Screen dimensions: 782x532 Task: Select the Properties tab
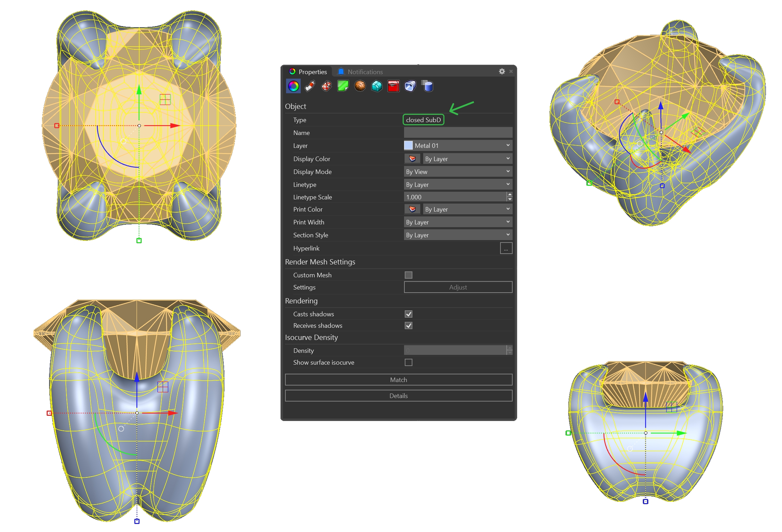308,72
